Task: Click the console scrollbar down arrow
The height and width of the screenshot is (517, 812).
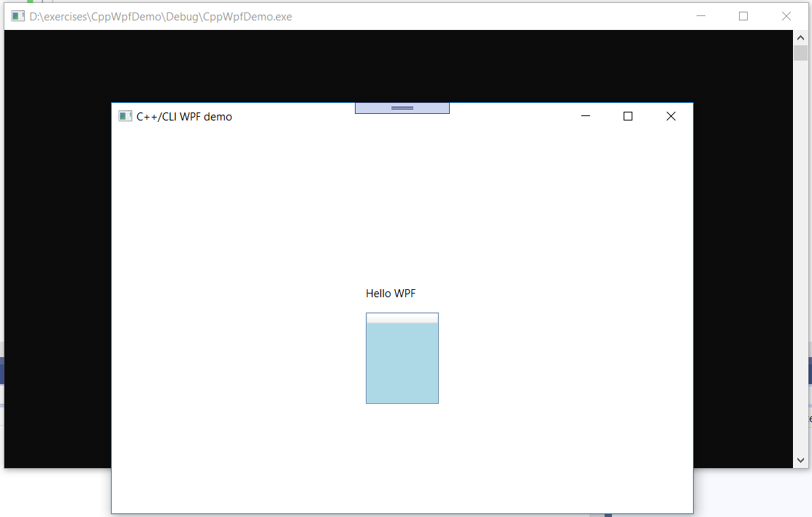Action: [800, 460]
